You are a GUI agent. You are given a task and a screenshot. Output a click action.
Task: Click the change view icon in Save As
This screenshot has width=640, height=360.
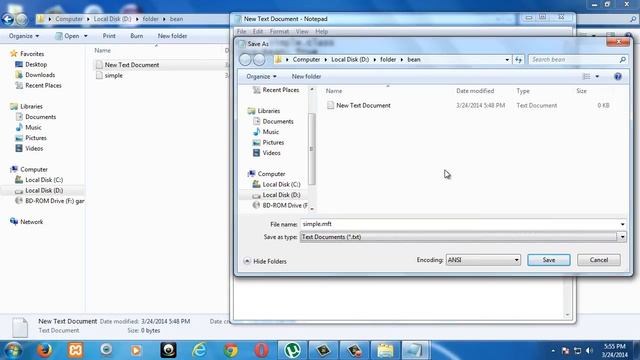587,76
